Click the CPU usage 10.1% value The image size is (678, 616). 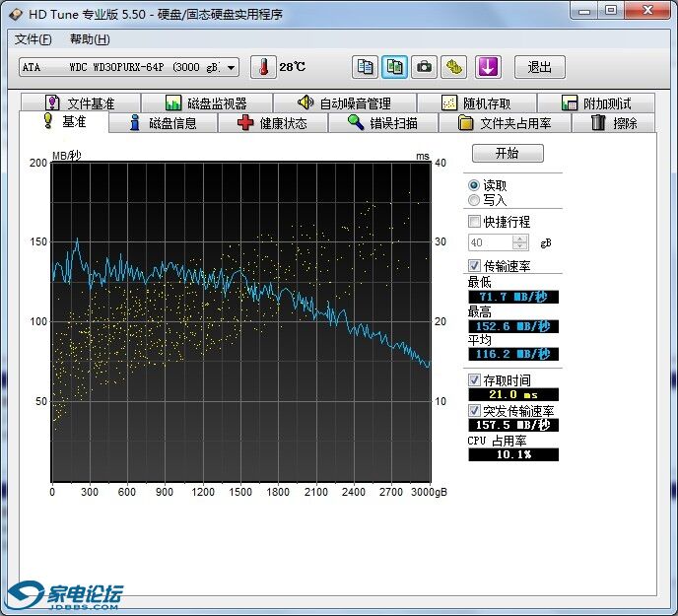(x=513, y=454)
